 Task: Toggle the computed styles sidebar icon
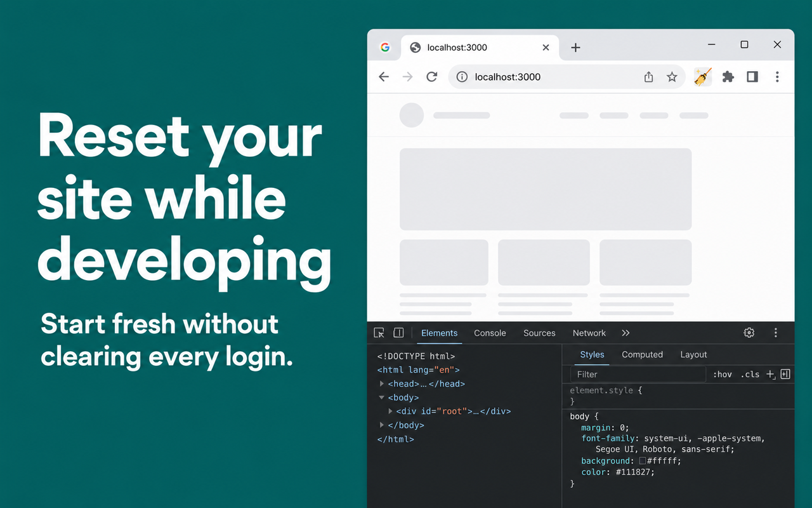(x=785, y=374)
